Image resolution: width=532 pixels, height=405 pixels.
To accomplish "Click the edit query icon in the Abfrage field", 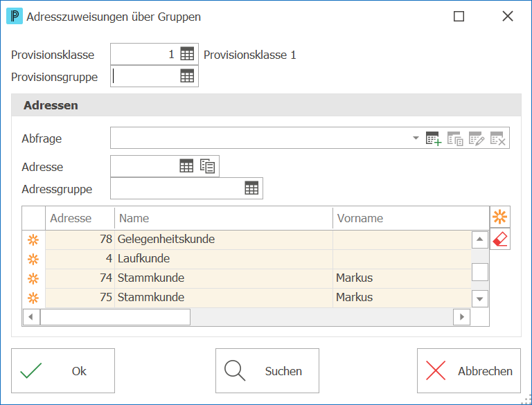I will (x=477, y=138).
